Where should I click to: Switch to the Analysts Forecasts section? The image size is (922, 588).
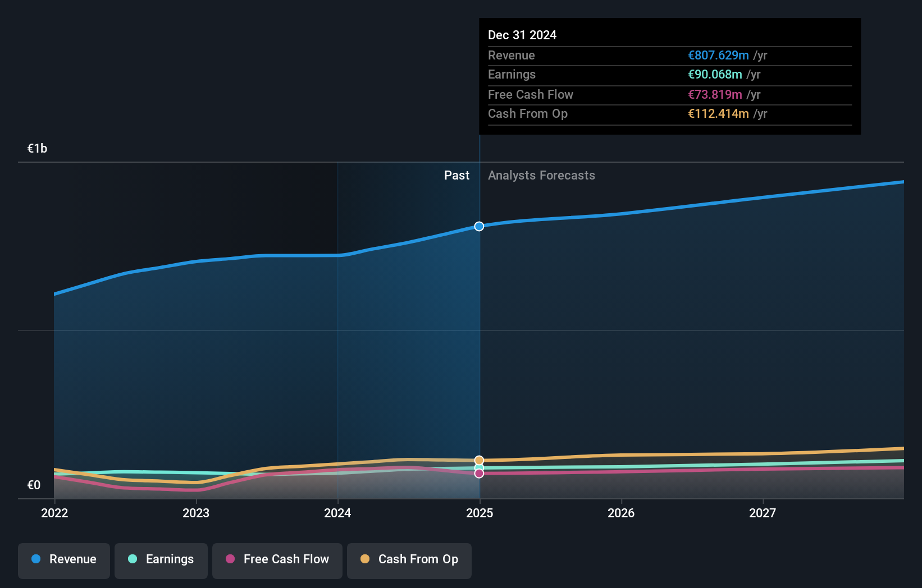tap(541, 175)
